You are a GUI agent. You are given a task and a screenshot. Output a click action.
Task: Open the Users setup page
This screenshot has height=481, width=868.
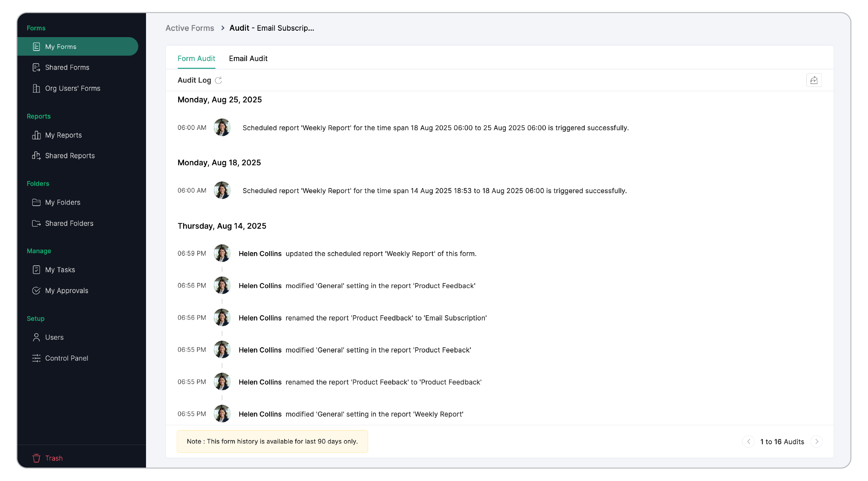pyautogui.click(x=54, y=337)
